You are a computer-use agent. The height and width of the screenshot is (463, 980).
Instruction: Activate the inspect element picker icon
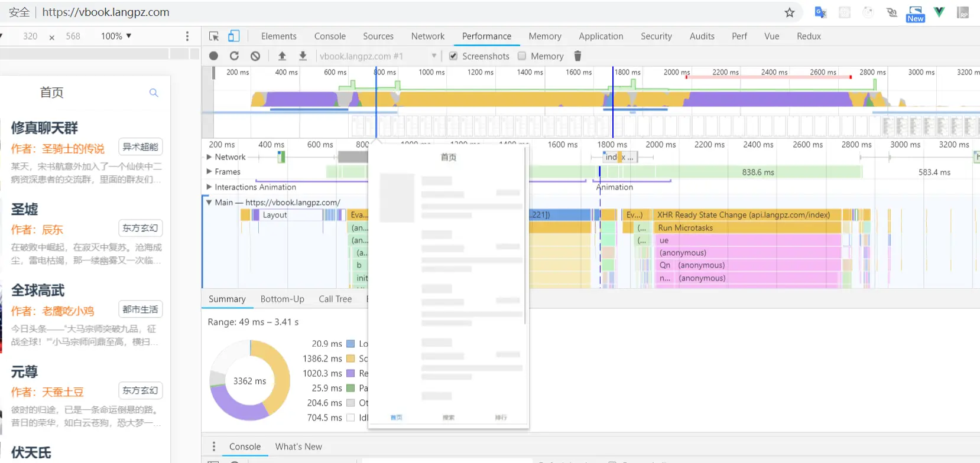click(x=214, y=36)
